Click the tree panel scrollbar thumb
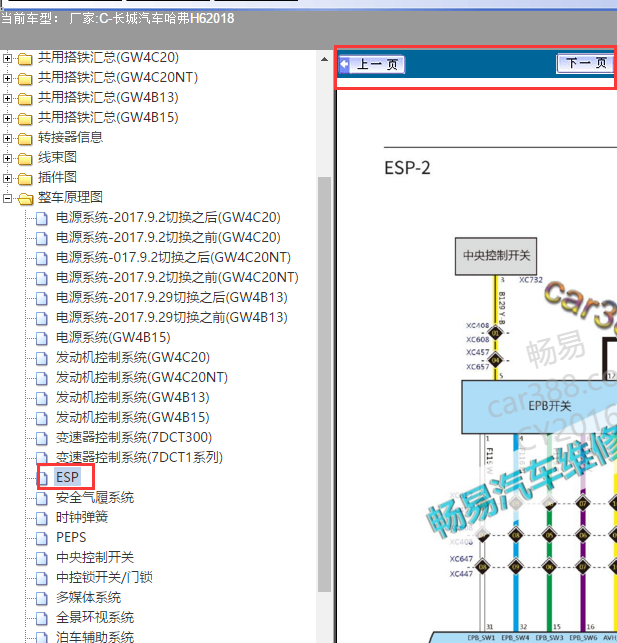Image resolution: width=617 pixels, height=643 pixels. [324, 384]
